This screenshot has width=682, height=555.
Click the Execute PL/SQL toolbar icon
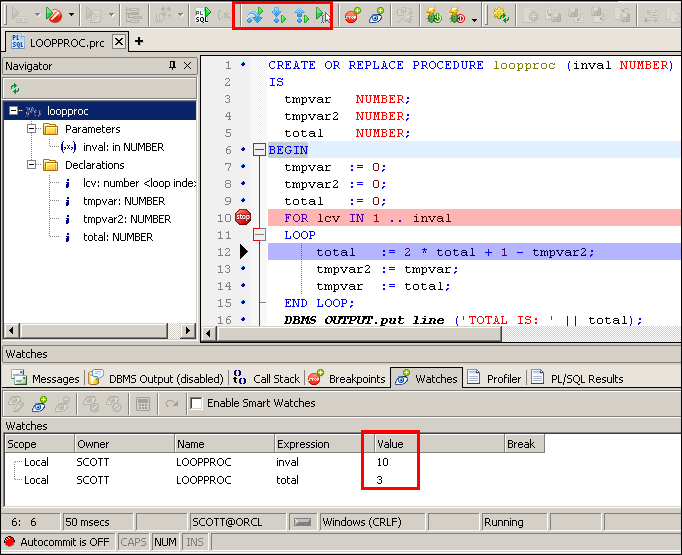click(x=201, y=15)
